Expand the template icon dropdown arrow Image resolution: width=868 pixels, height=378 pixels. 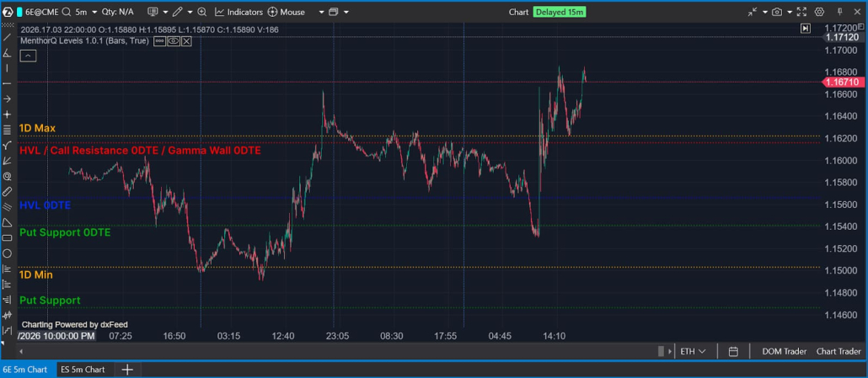[x=165, y=12]
